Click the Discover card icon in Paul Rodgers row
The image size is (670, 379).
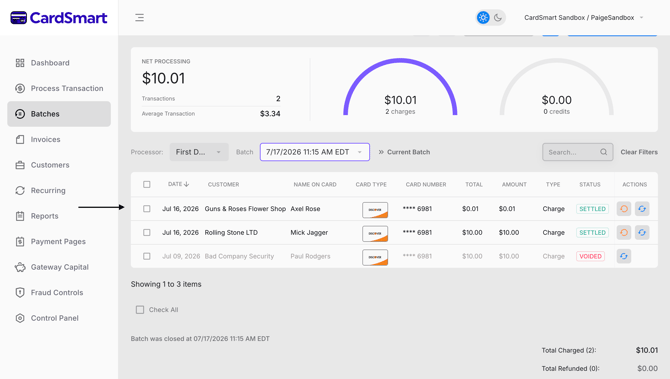click(x=375, y=258)
